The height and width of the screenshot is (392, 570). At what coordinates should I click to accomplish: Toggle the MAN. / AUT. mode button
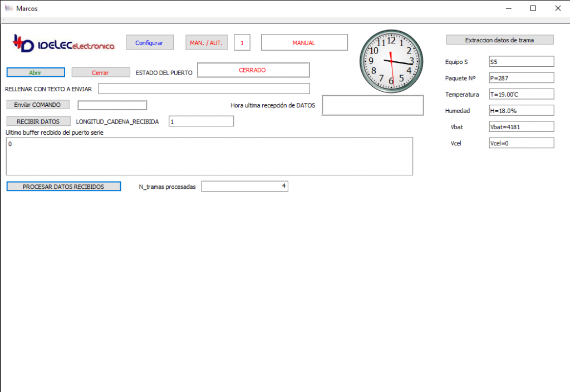[x=207, y=43]
